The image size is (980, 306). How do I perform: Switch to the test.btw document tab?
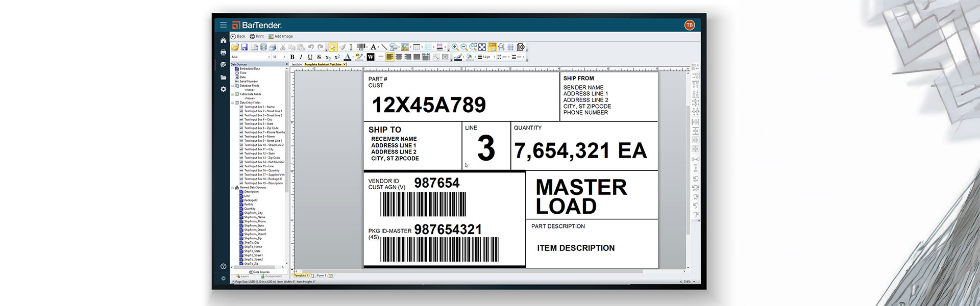(297, 65)
